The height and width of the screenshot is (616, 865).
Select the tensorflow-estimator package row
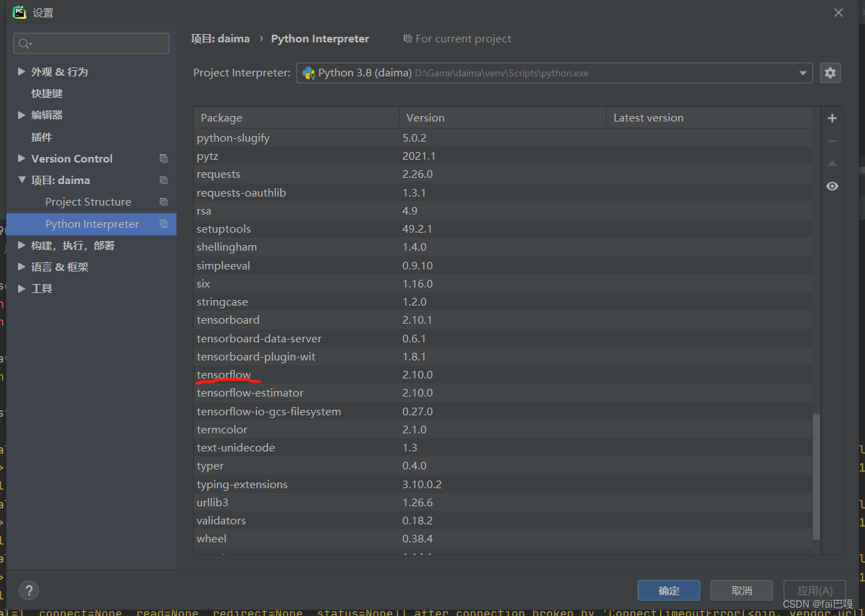(x=503, y=392)
